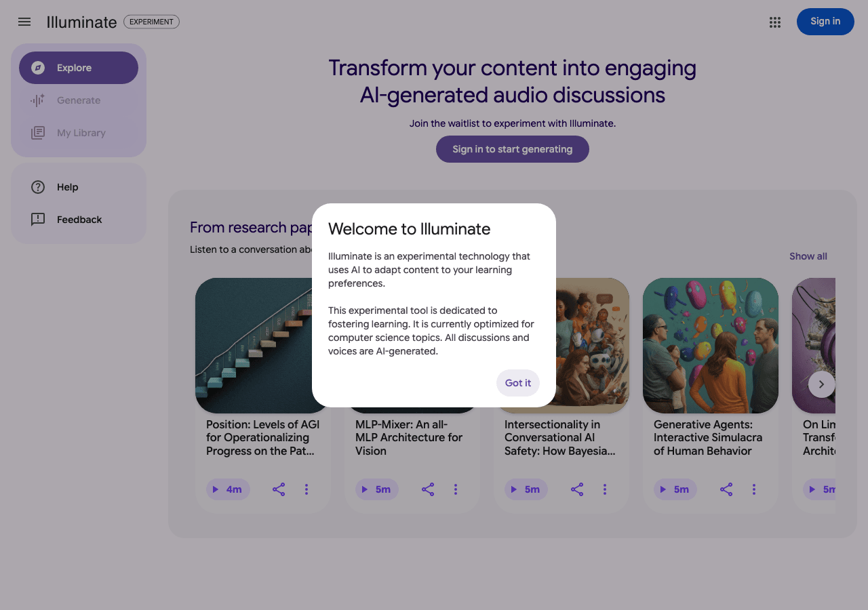Click the Feedback speech bubble icon

click(38, 220)
